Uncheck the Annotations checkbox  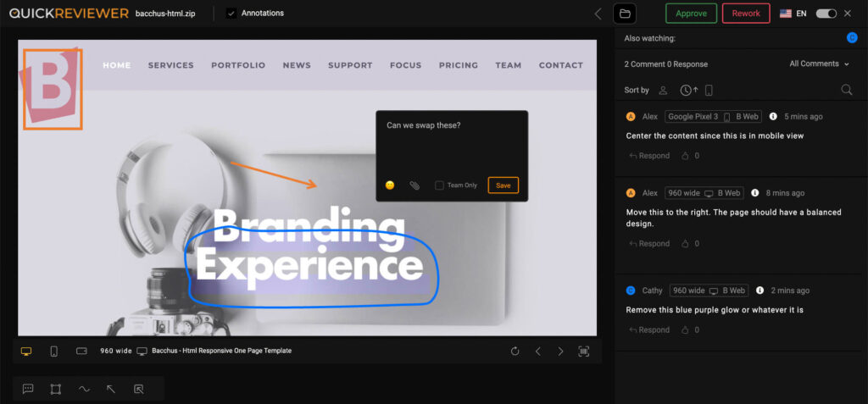(x=231, y=14)
